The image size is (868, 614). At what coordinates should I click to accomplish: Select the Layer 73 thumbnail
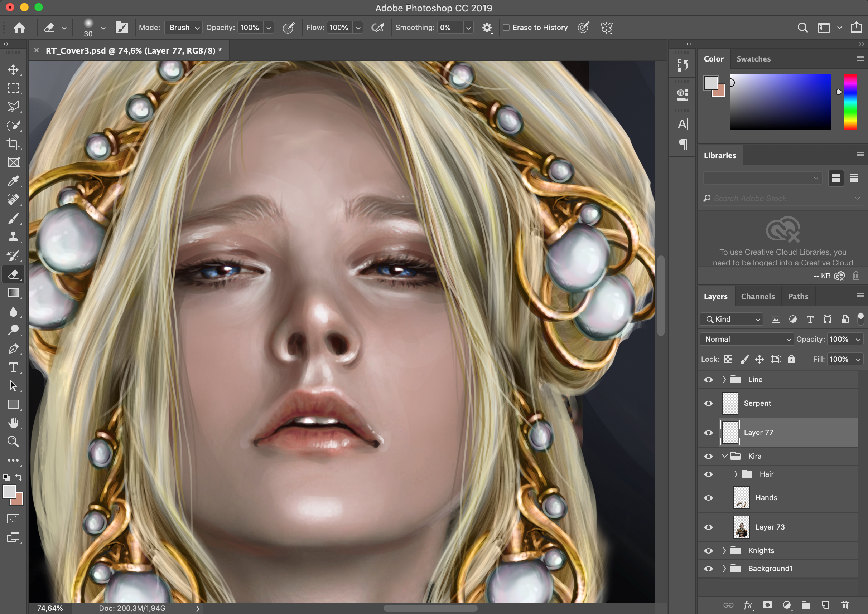coord(741,527)
